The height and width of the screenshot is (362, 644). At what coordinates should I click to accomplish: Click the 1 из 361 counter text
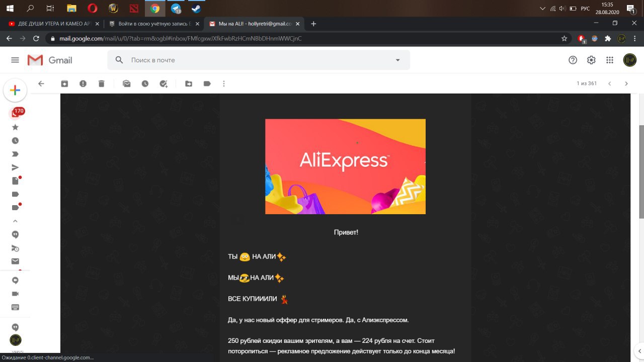coord(587,83)
